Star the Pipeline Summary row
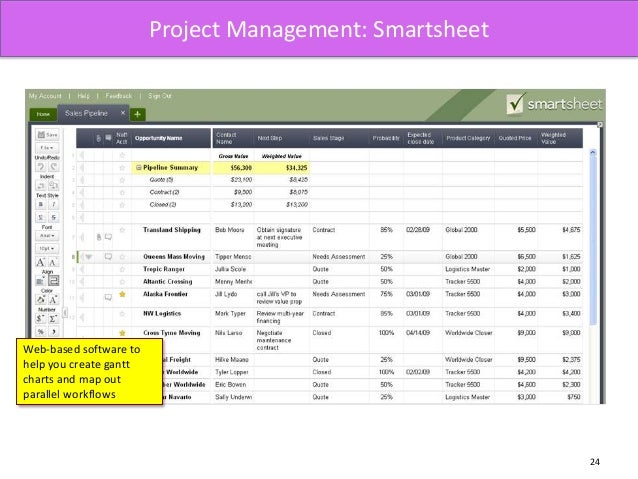The width and height of the screenshot is (638, 479). click(x=122, y=168)
